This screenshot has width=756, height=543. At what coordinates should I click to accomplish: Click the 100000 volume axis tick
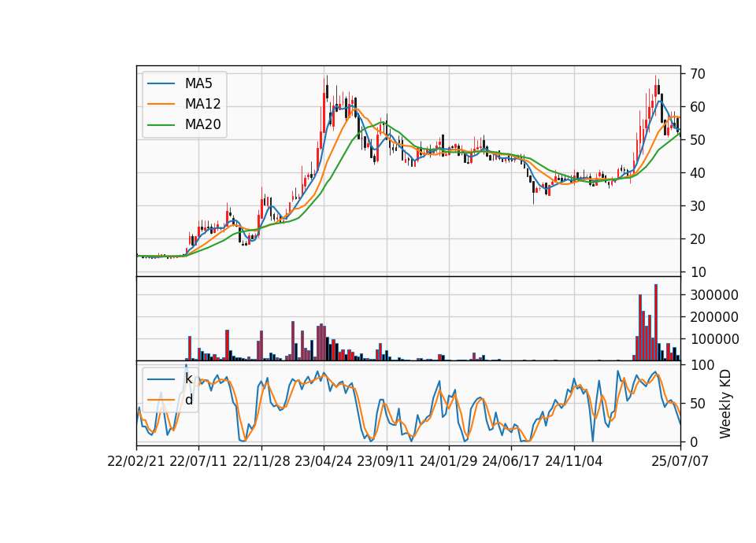(x=714, y=339)
